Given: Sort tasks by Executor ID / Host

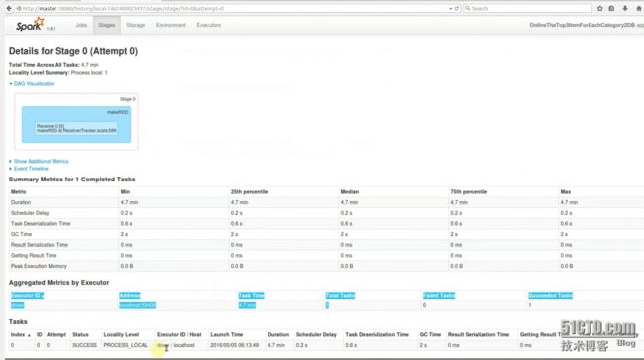Looking at the screenshot, I should coord(178,335).
